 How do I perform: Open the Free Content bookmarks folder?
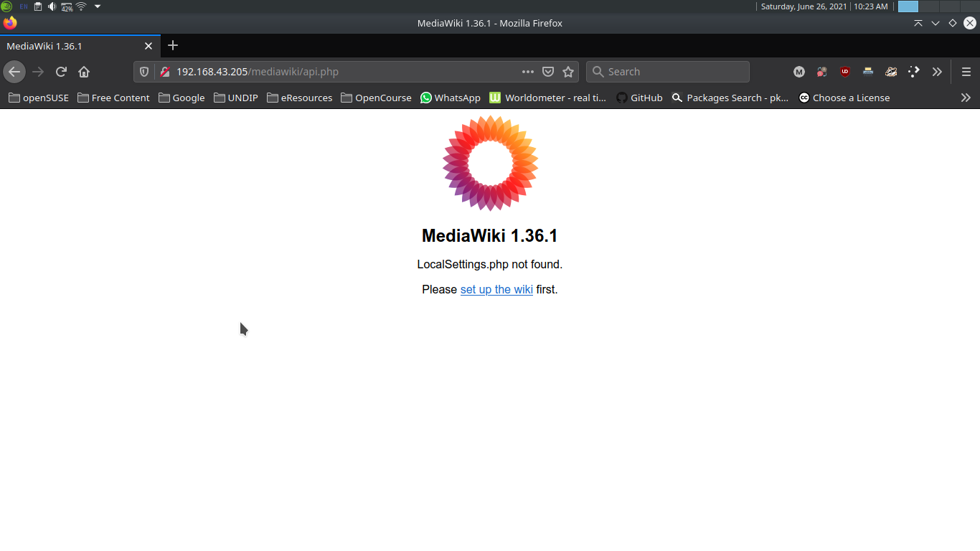pos(113,98)
